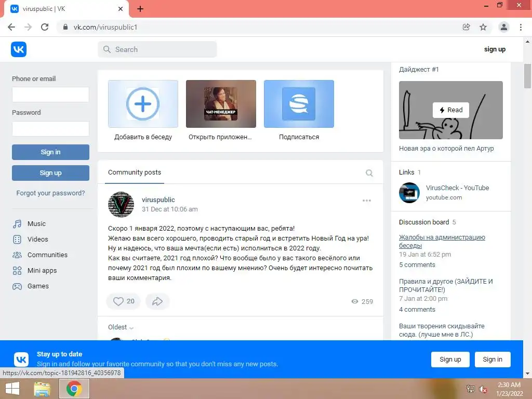Click the blue Sign in button in sidebar

point(50,152)
